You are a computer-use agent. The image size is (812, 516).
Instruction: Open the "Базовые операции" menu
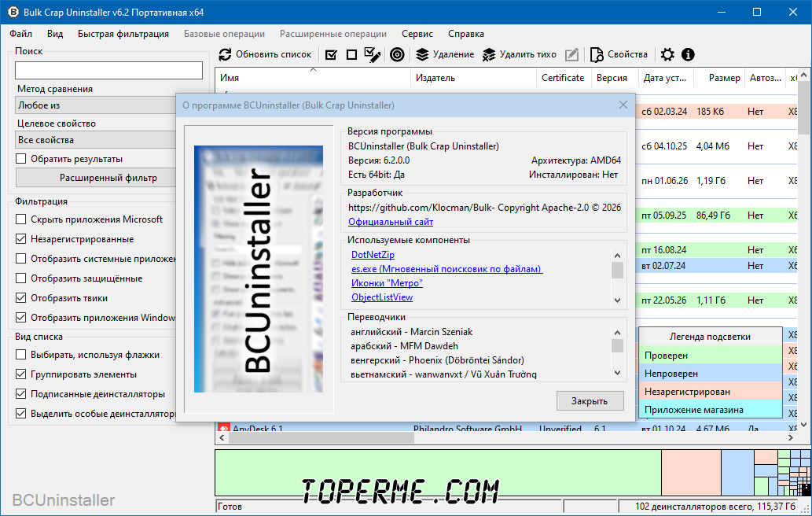pyautogui.click(x=224, y=34)
